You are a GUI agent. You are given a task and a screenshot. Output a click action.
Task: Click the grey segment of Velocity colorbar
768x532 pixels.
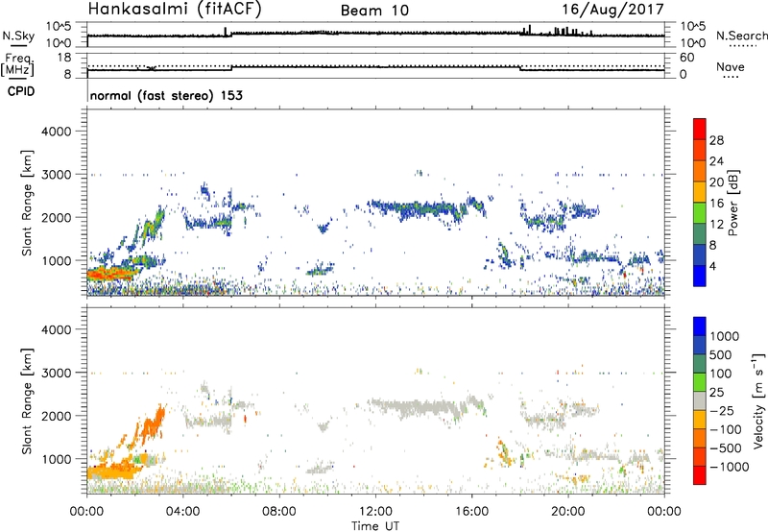tap(700, 400)
